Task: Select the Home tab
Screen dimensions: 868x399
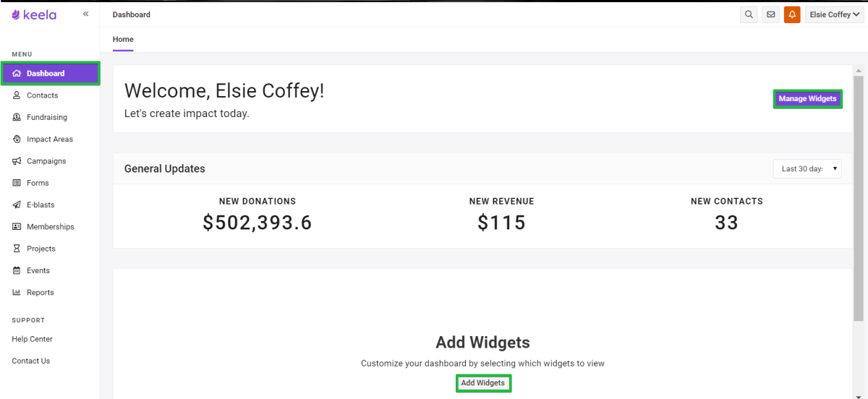Action: tap(123, 40)
